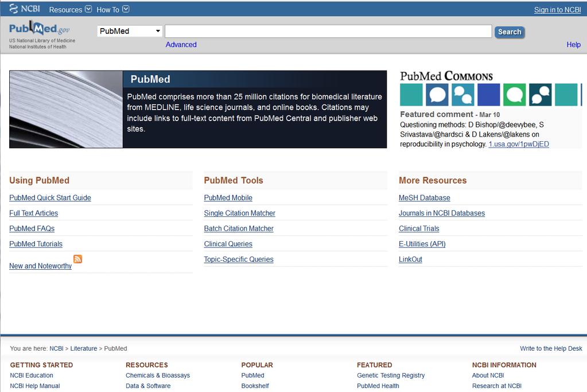This screenshot has width=587, height=392.
Task: Expand the Resources menu
Action: click(71, 9)
